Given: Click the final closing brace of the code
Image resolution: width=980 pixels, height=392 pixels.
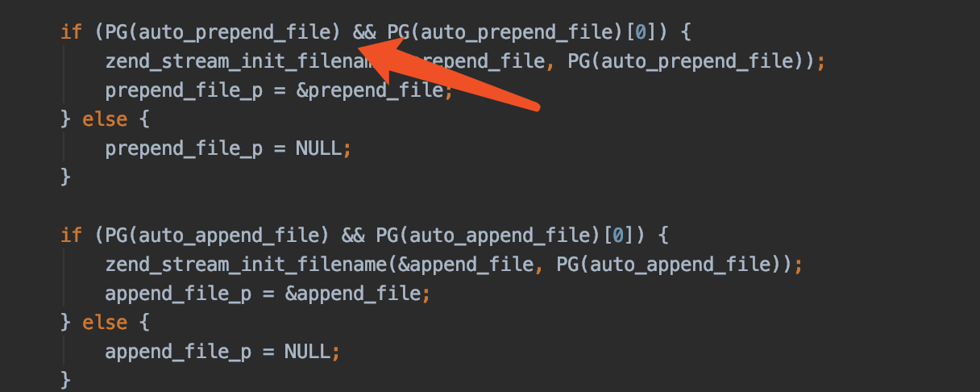Looking at the screenshot, I should coord(66,379).
